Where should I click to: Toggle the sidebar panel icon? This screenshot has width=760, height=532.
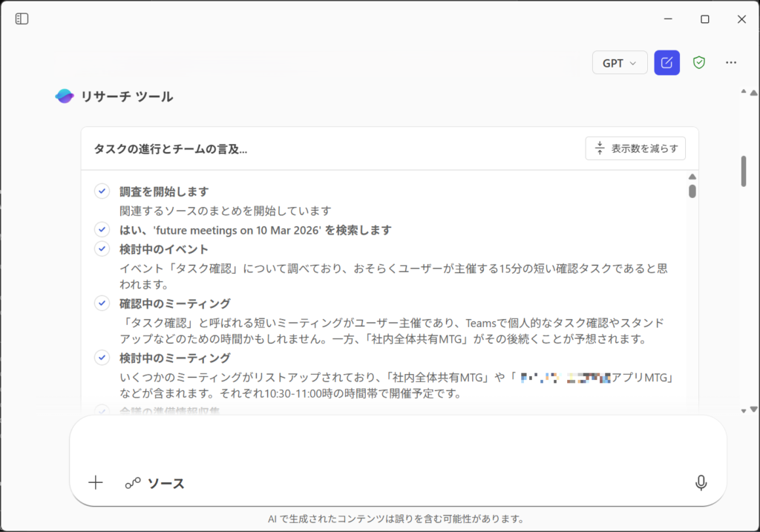[x=22, y=19]
